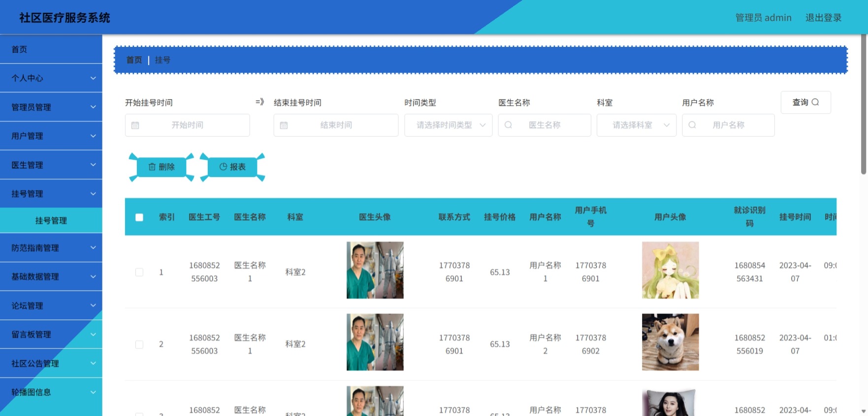Toggle the select-all checkbox in the table header
Image resolution: width=868 pixels, height=416 pixels.
point(139,217)
